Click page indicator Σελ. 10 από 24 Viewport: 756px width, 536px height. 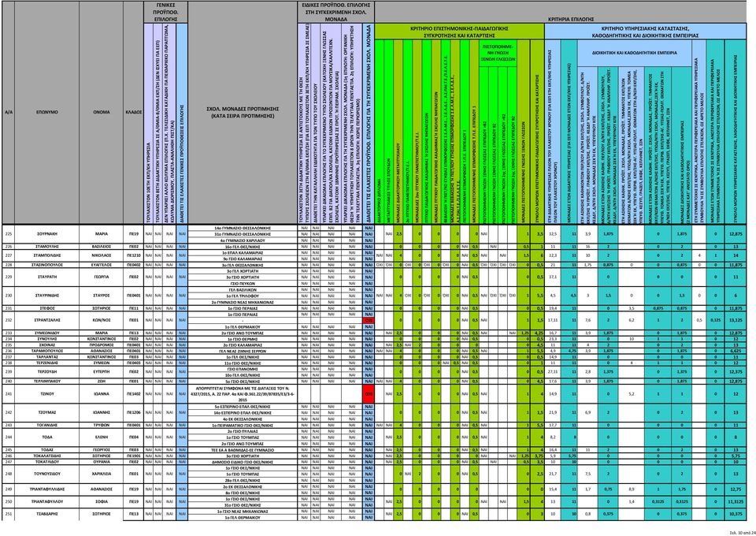[742, 533]
